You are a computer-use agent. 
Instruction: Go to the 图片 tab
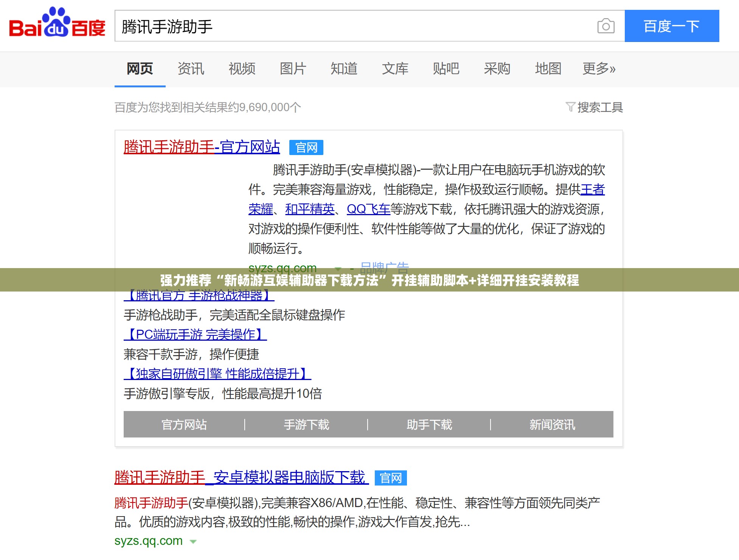tap(293, 69)
